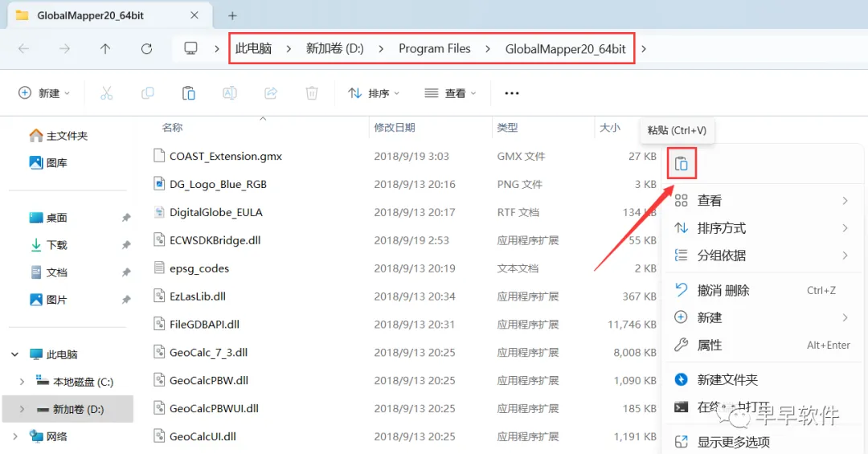Select file DigitalGlobe_EULA
This screenshot has height=454, width=868.
tap(216, 212)
